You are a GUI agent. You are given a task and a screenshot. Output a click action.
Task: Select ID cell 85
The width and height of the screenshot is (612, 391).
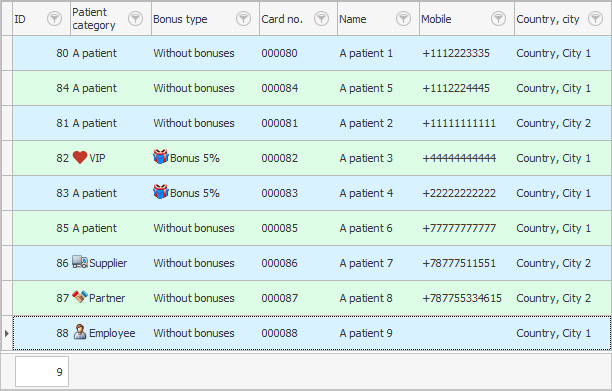42,228
